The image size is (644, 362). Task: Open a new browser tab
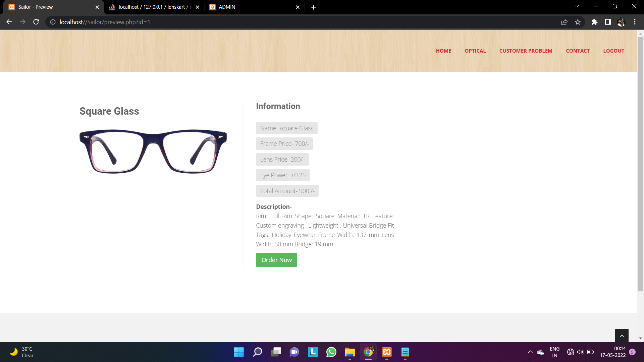click(x=313, y=7)
